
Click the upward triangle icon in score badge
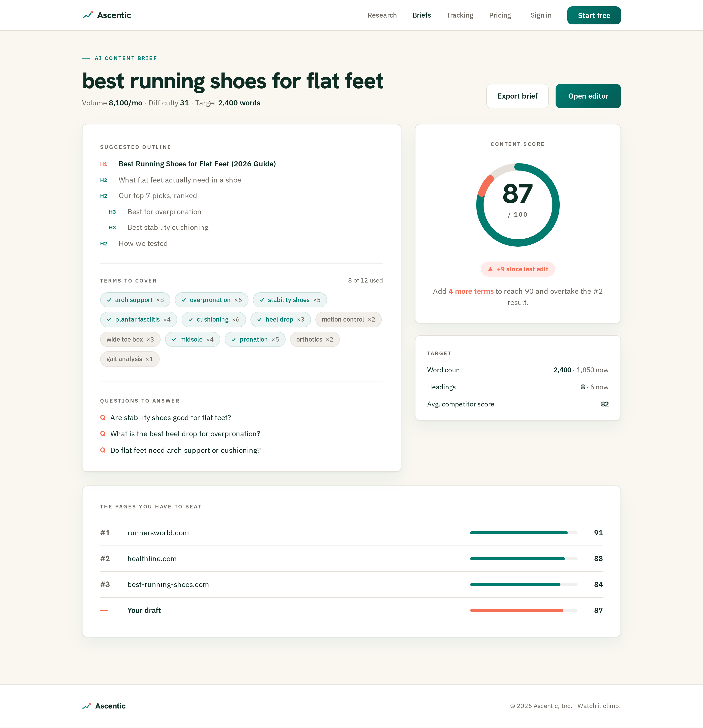490,269
